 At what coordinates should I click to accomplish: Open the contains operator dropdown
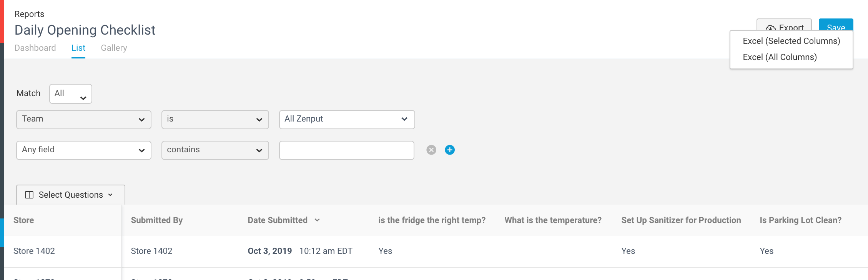point(215,150)
